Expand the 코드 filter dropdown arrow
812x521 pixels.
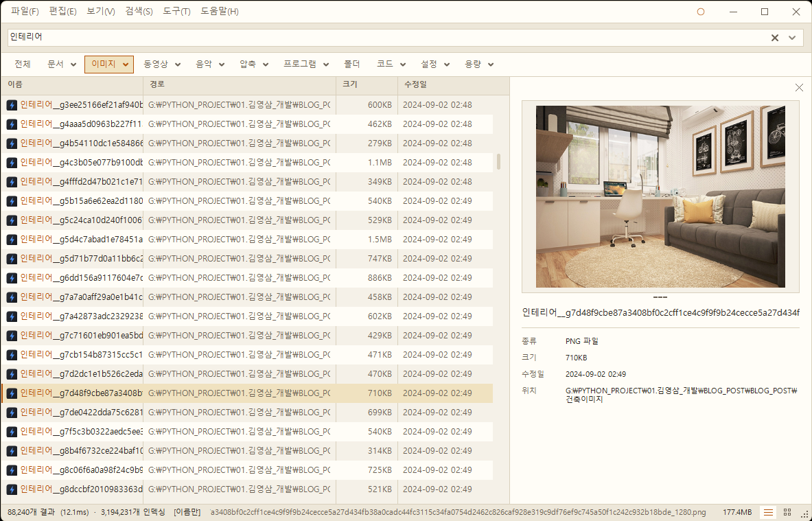[403, 65]
